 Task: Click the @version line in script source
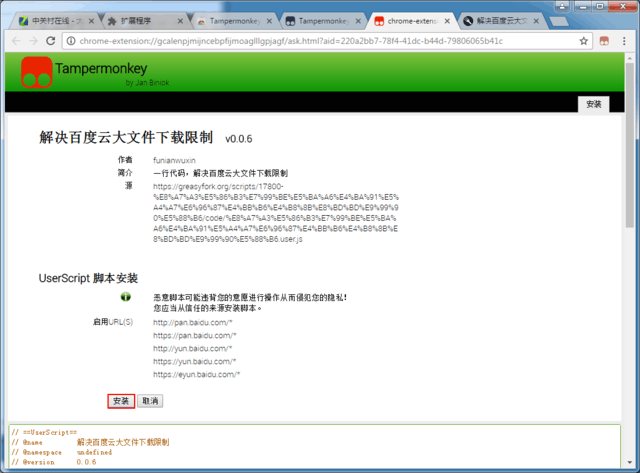[54, 462]
